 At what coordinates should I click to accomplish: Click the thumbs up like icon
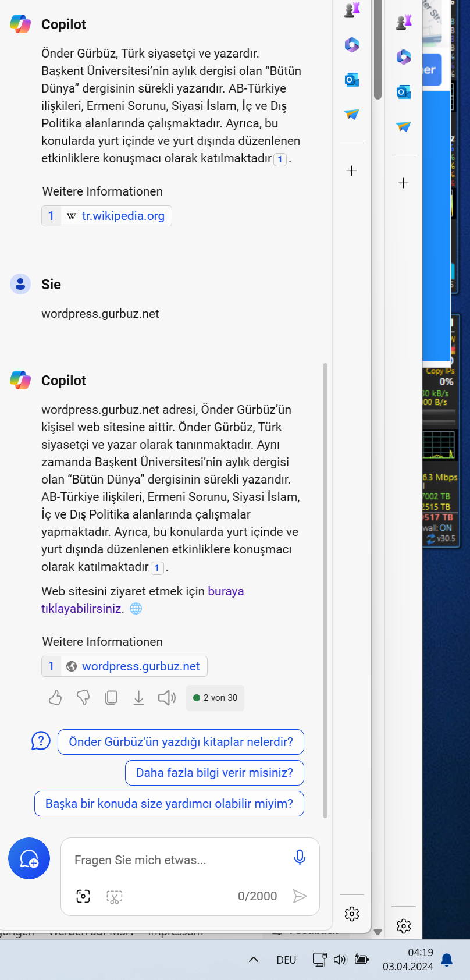pos(55,698)
